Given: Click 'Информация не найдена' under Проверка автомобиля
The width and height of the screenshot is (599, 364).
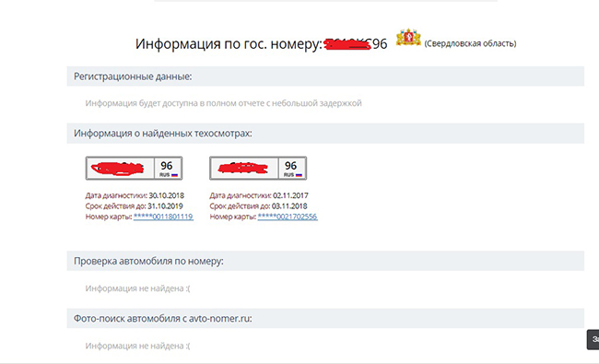Looking at the screenshot, I should (x=137, y=288).
